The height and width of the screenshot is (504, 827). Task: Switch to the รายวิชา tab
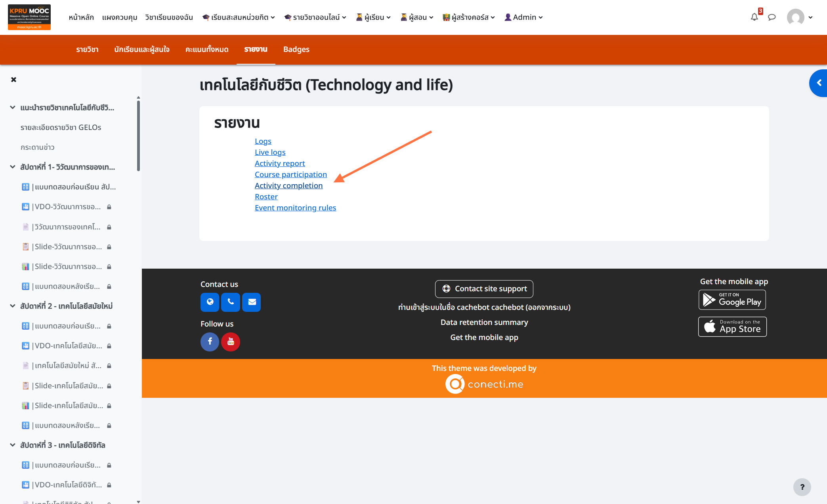[x=87, y=50]
